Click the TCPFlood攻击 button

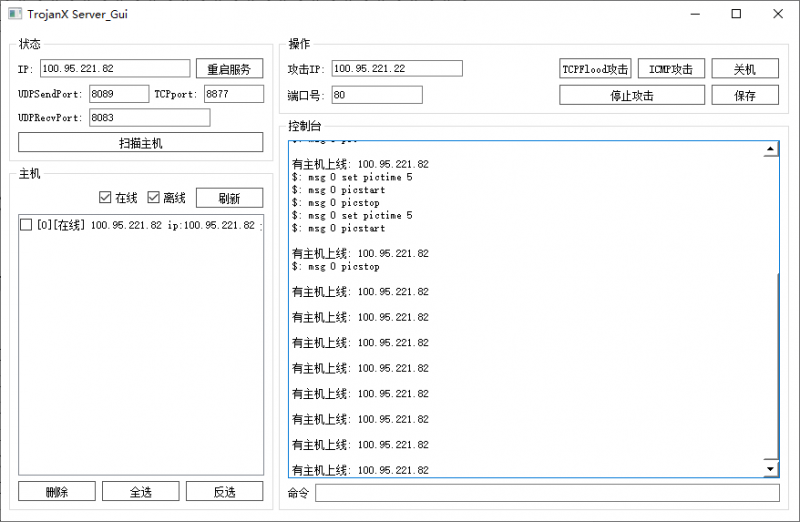click(x=595, y=69)
